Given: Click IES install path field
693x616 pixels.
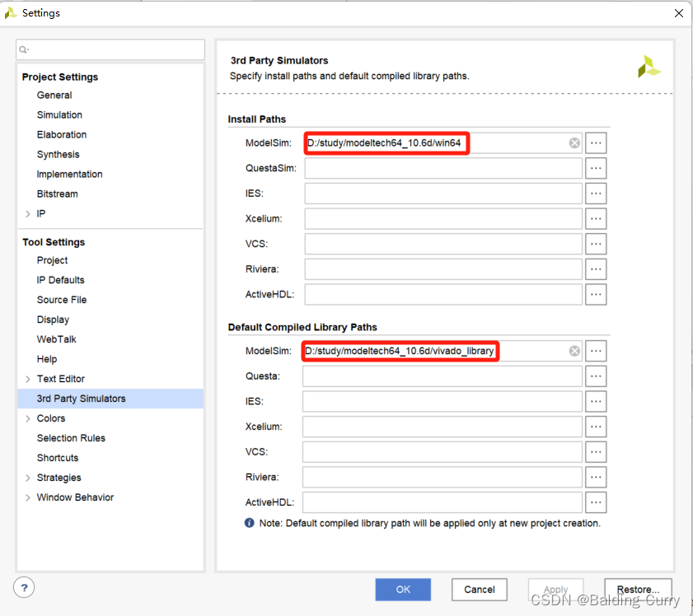Looking at the screenshot, I should coord(443,194).
